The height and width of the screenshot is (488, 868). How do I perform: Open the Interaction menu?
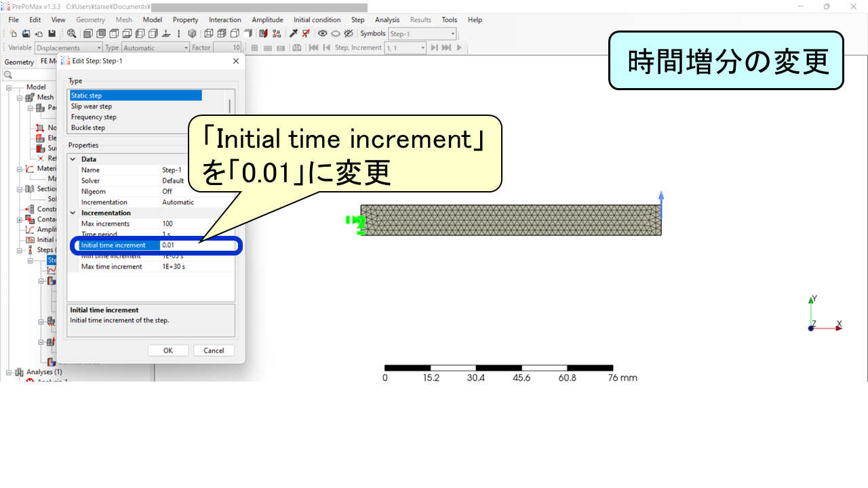pos(225,20)
